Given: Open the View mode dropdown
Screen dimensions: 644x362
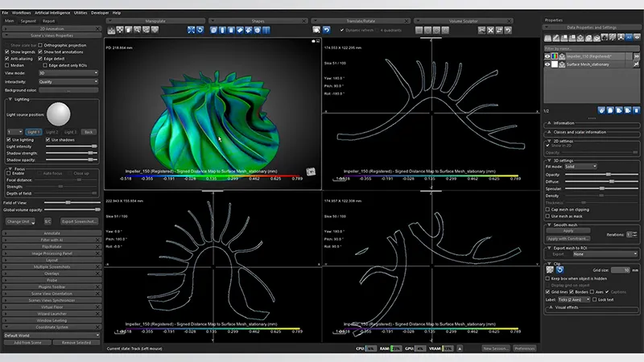Looking at the screenshot, I should pos(68,73).
